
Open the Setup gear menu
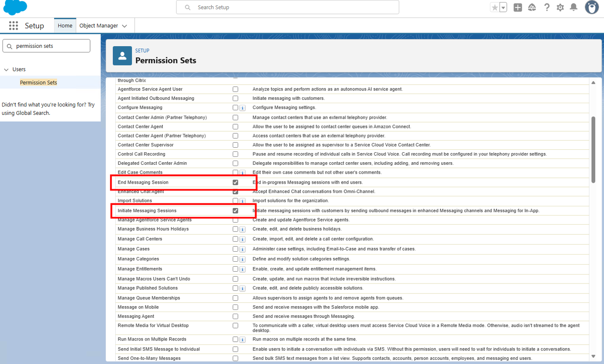coord(560,8)
